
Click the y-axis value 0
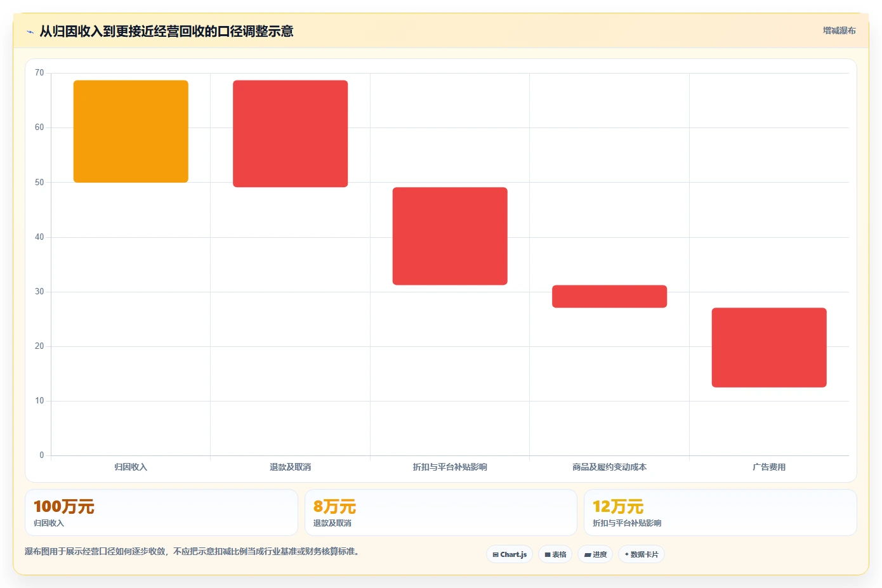pyautogui.click(x=42, y=455)
